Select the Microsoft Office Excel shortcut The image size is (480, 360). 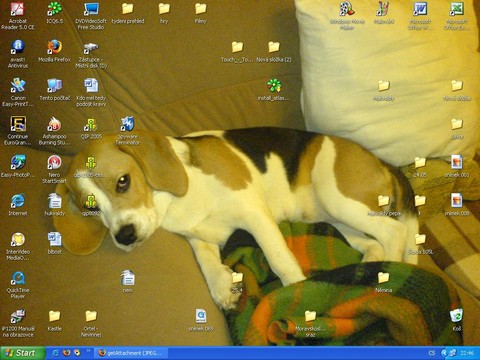pyautogui.click(x=457, y=15)
